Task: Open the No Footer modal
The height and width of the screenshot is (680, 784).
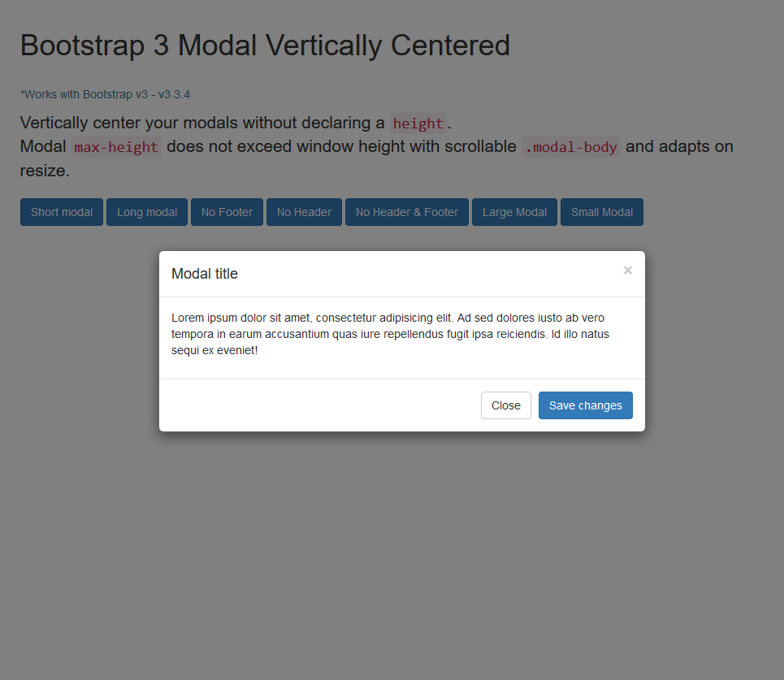Action: tap(227, 211)
